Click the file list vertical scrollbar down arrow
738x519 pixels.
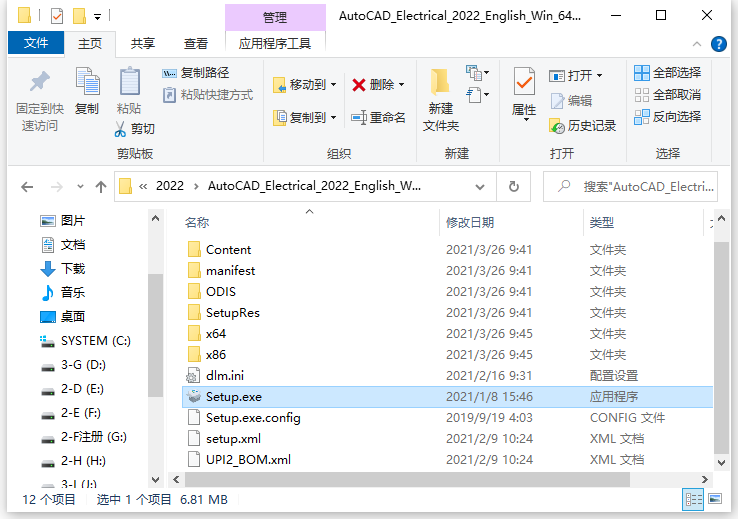[721, 463]
